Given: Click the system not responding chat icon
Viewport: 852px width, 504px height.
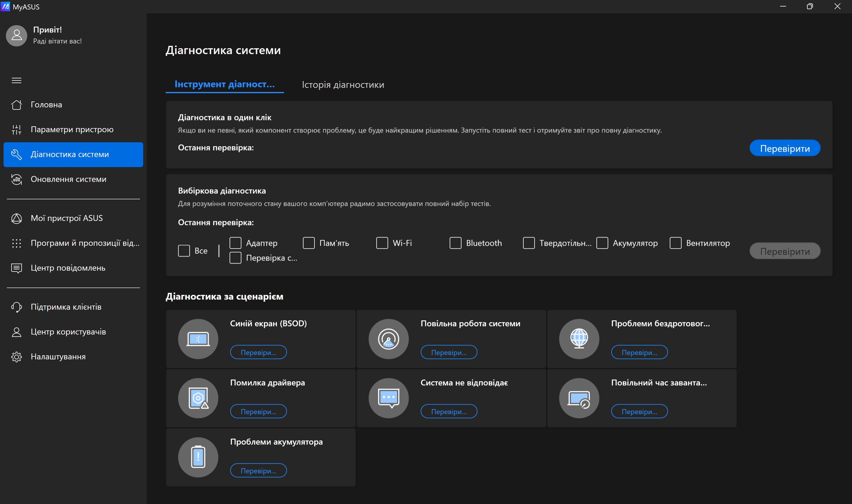Looking at the screenshot, I should (x=388, y=398).
